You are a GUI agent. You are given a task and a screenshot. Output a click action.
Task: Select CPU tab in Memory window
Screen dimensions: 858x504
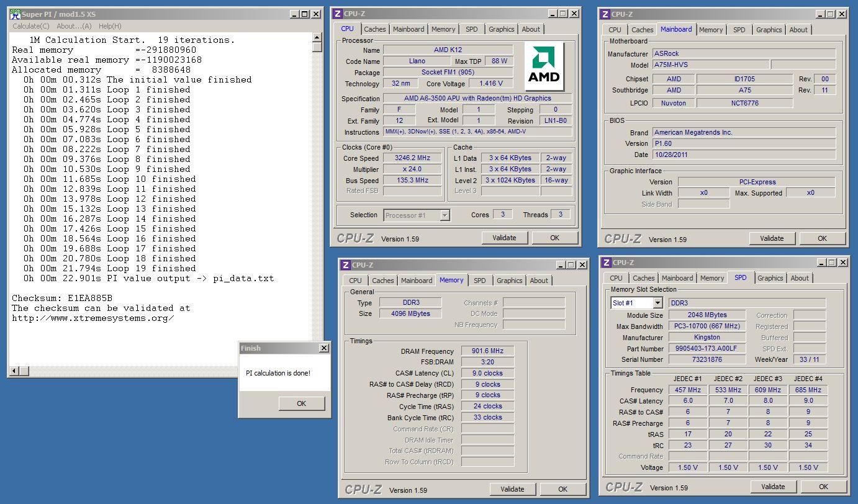pos(355,281)
